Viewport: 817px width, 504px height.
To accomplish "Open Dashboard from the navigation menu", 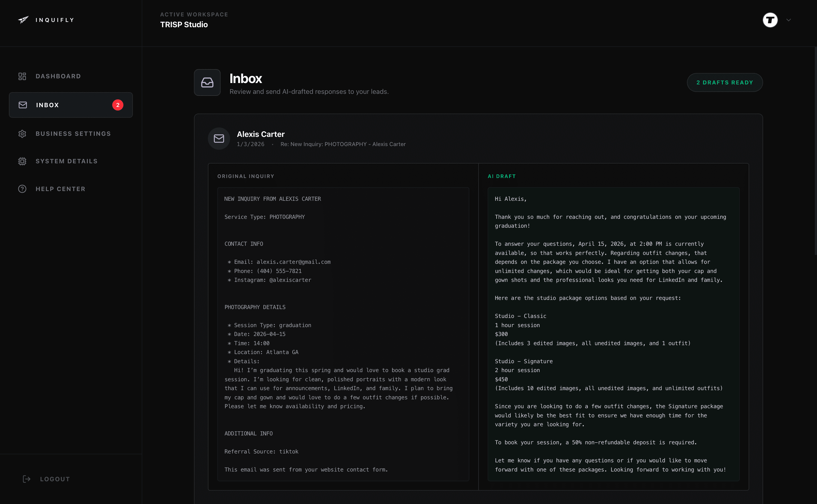I will [58, 76].
